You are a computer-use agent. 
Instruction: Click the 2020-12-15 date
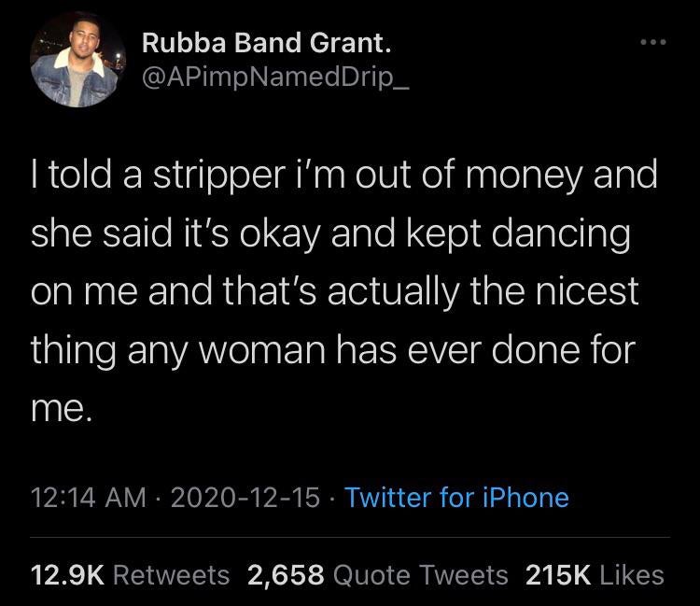pyautogui.click(x=245, y=496)
